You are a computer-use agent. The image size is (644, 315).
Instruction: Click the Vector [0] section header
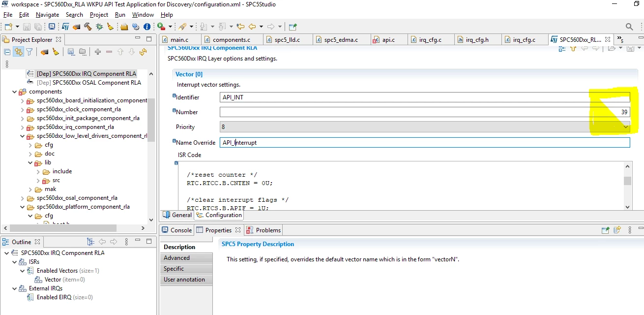(189, 74)
